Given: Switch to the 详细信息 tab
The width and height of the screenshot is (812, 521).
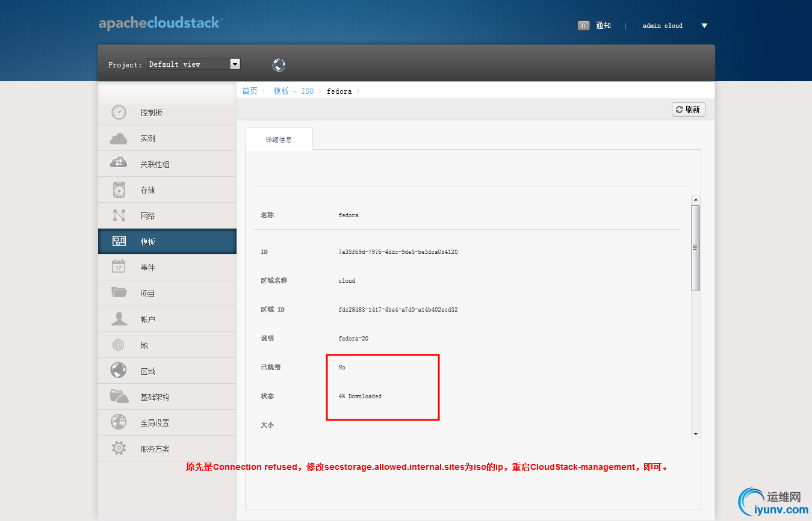Looking at the screenshot, I should point(279,139).
